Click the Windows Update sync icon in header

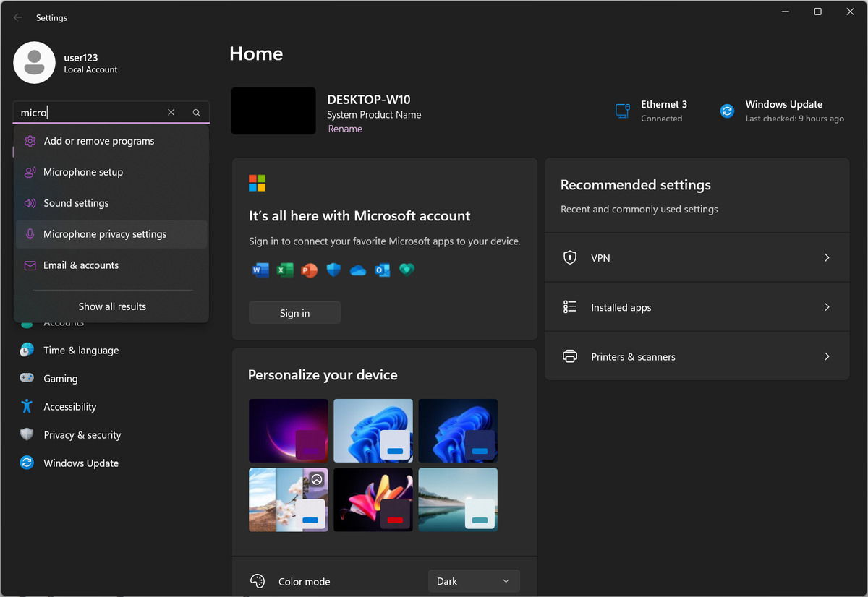click(727, 111)
